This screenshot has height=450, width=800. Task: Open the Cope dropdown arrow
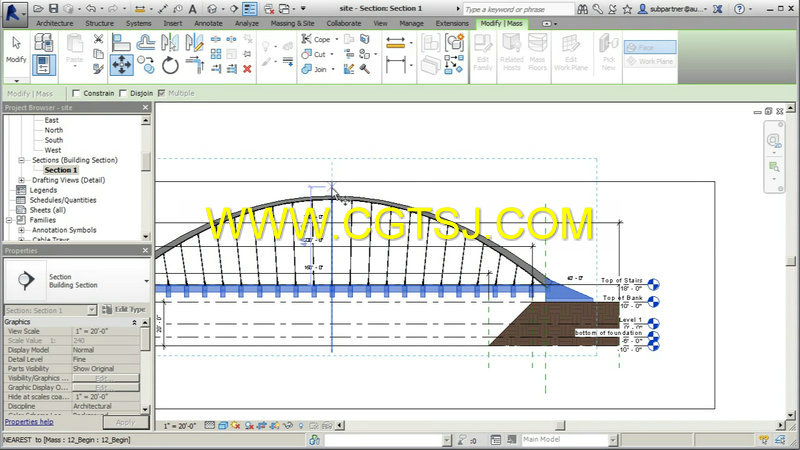pos(337,39)
